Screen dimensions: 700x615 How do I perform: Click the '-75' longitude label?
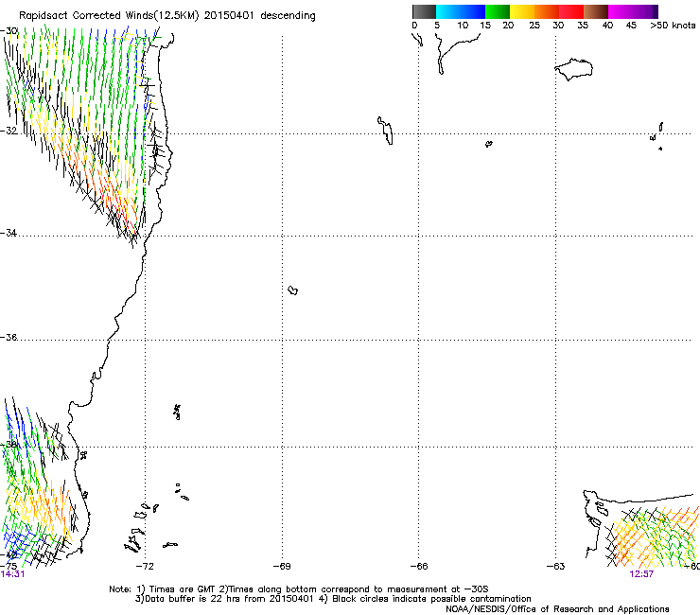click(9, 567)
